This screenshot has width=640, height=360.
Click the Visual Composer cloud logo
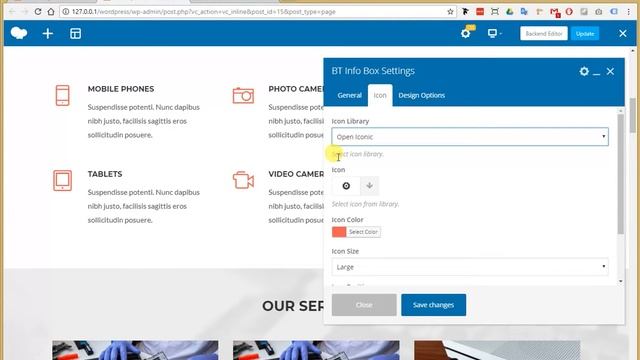(x=19, y=33)
